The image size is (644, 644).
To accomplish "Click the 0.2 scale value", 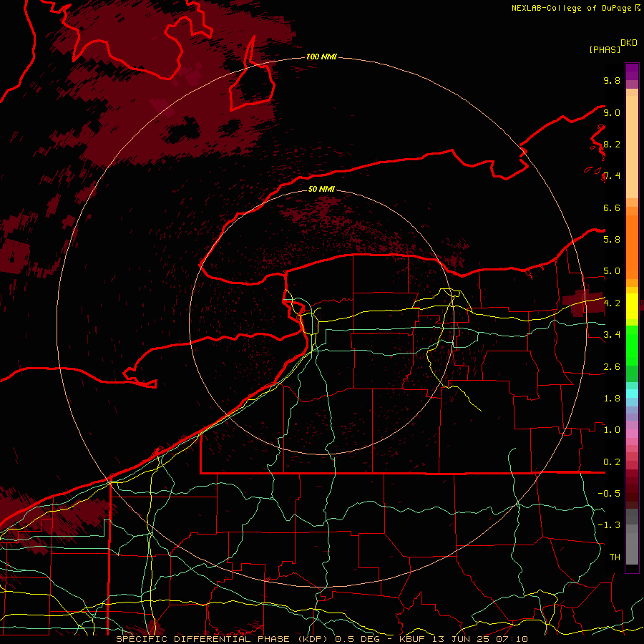I will click(x=612, y=462).
